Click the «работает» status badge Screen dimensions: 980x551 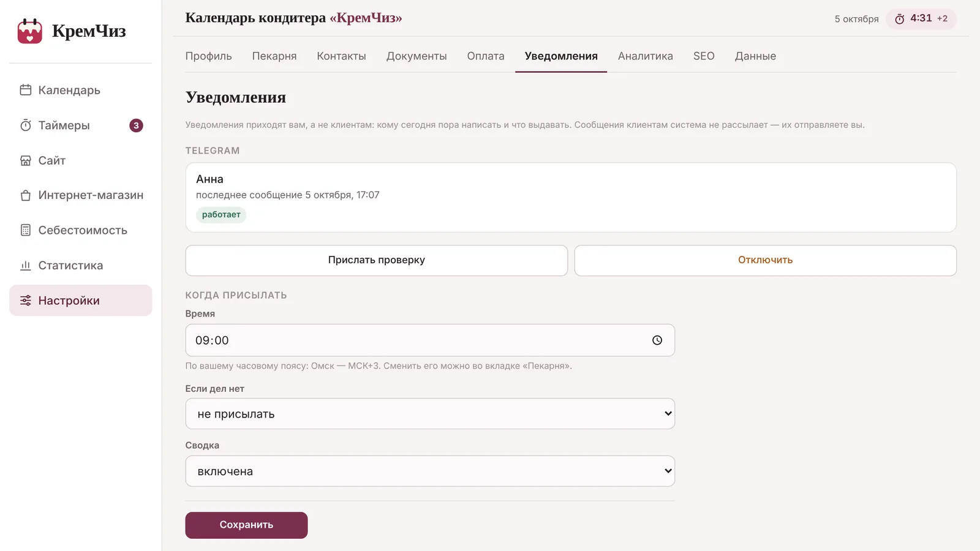(221, 214)
